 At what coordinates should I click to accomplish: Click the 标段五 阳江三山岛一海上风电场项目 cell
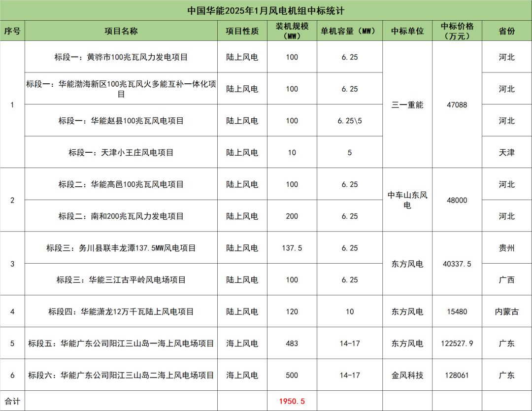(121, 343)
